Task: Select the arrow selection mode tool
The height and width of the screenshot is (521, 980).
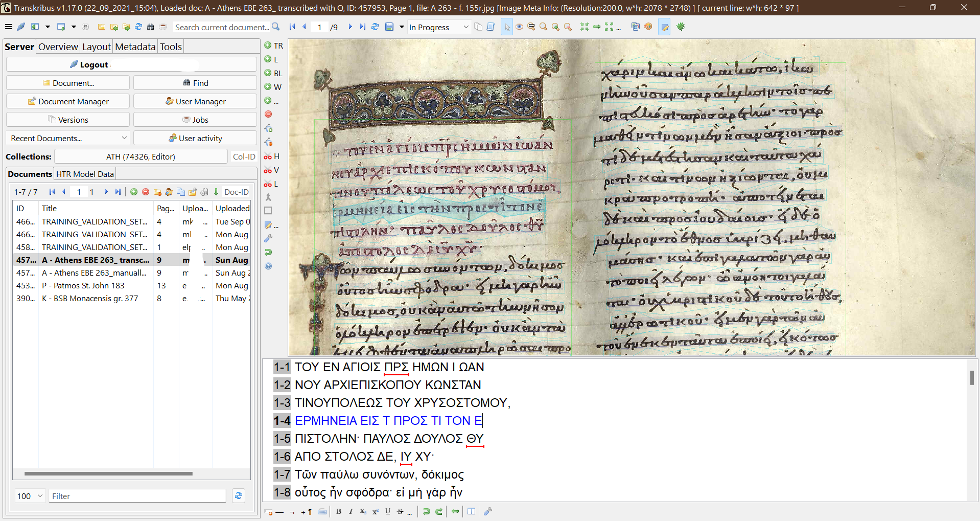Action: click(507, 27)
